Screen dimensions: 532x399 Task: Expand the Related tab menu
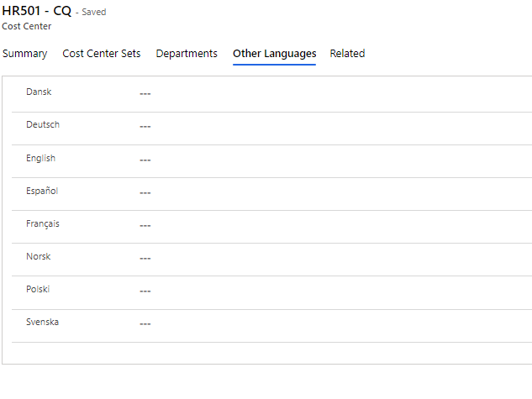click(347, 54)
